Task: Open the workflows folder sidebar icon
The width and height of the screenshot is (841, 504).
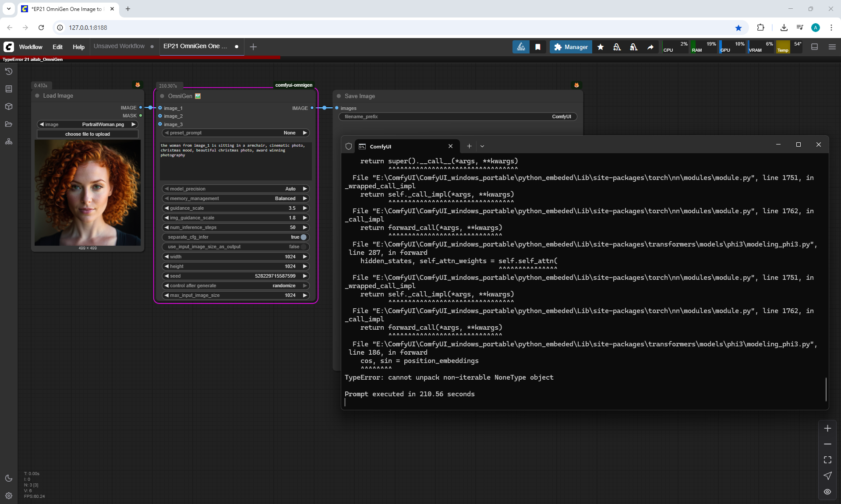Action: 9,124
